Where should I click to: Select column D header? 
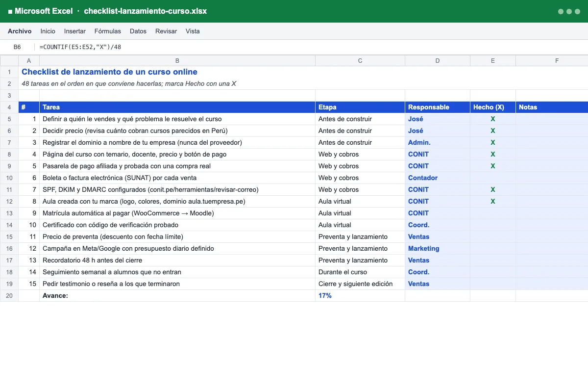tap(438, 61)
